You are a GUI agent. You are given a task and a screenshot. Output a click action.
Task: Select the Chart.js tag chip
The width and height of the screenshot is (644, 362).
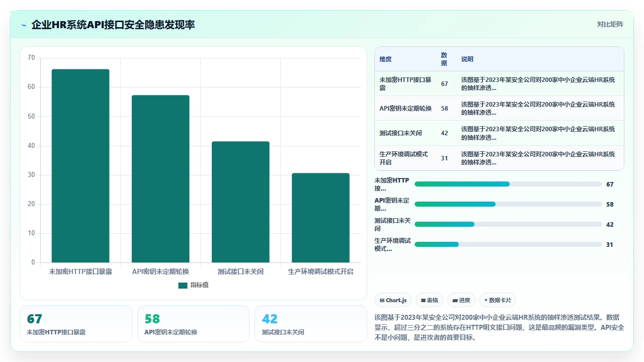(393, 300)
